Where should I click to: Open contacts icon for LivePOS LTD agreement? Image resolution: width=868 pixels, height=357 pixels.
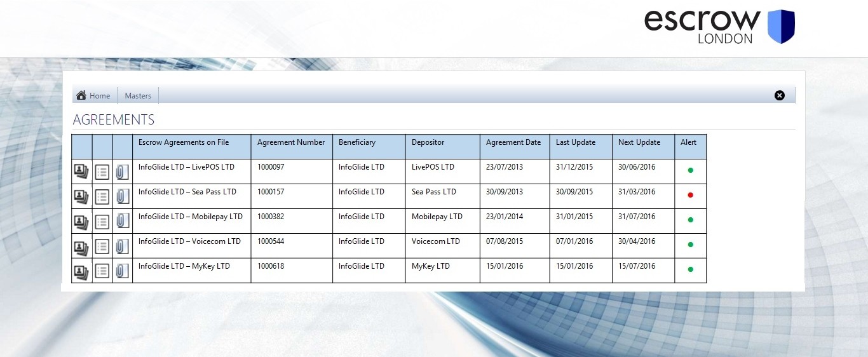tap(81, 172)
